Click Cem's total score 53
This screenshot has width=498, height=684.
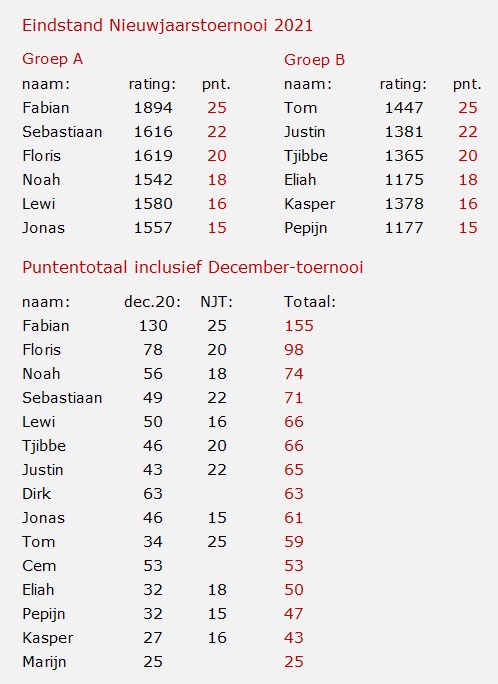294,566
